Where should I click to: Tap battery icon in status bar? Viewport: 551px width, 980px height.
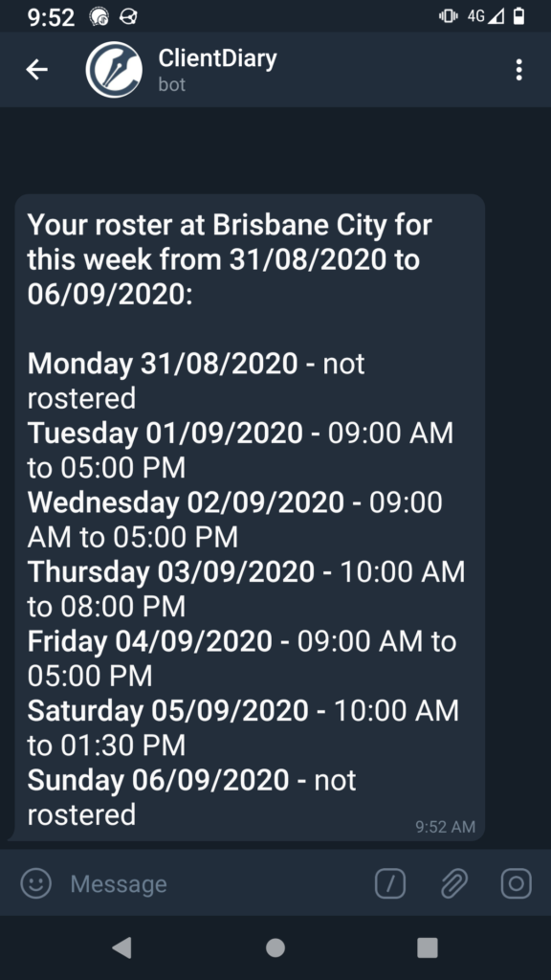click(518, 16)
